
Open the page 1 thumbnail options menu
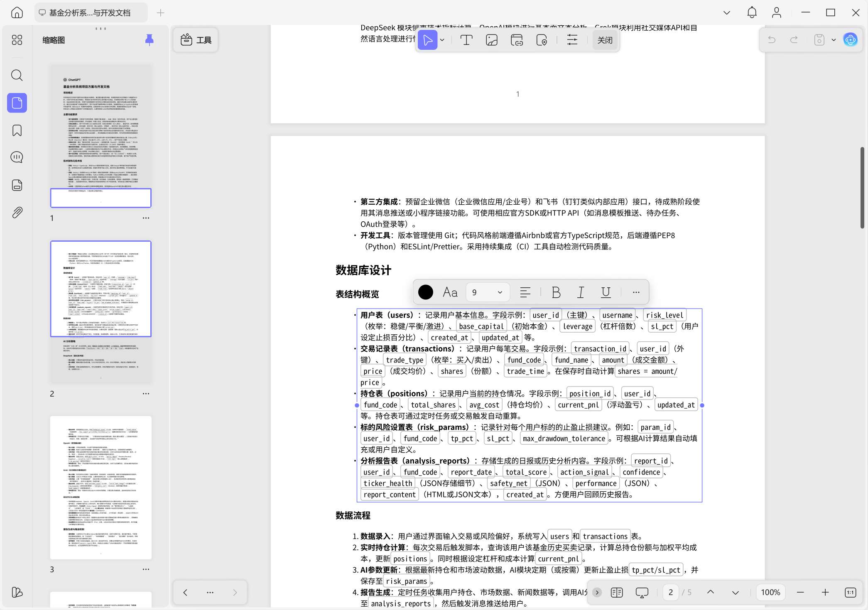[x=145, y=218]
